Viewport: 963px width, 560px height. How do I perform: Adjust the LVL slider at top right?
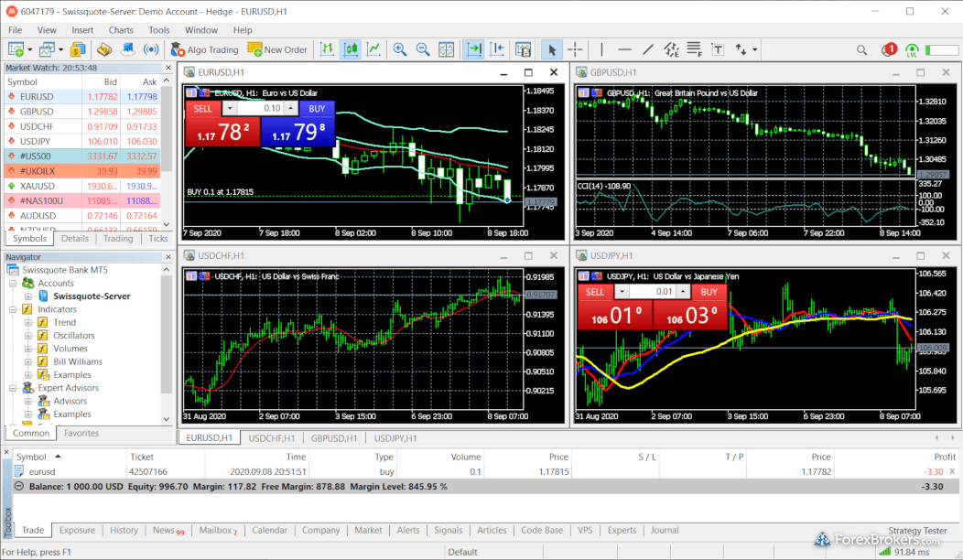(942, 51)
